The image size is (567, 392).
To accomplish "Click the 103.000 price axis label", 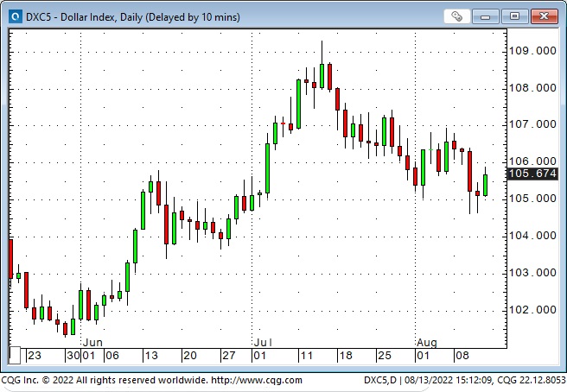I will click(x=532, y=272).
